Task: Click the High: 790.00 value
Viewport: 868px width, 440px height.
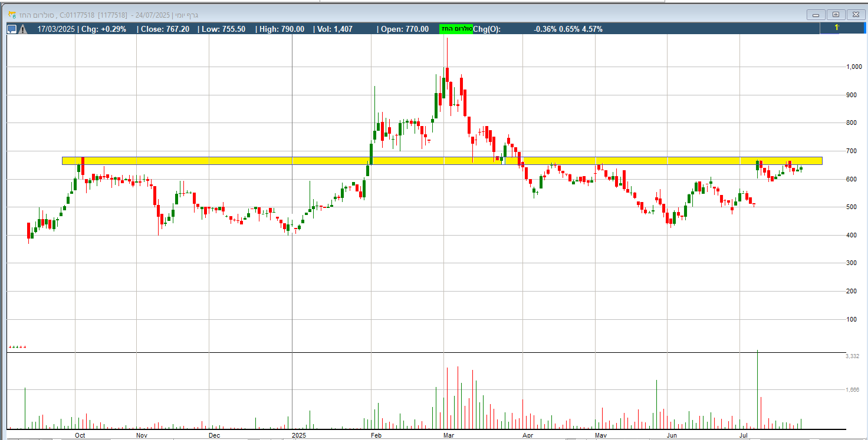Action: [x=282, y=29]
